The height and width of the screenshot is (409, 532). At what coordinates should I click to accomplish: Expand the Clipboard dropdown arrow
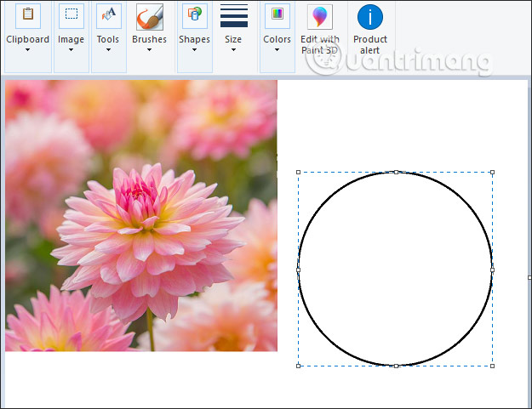(x=28, y=50)
